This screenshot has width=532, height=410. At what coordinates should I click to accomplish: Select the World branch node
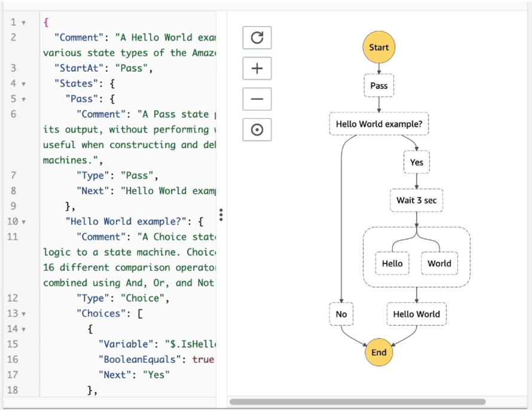(x=439, y=264)
